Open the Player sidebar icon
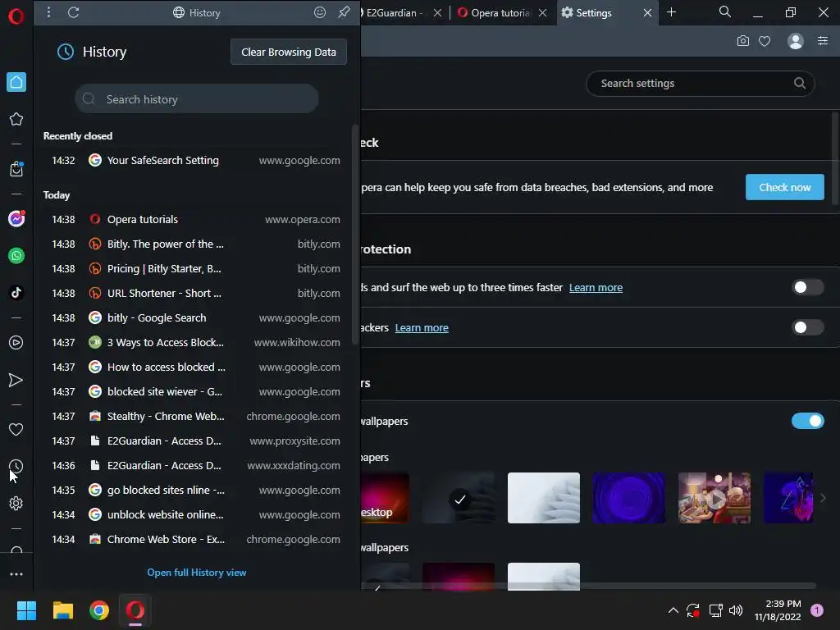Screen dimensions: 840x630 [16, 342]
